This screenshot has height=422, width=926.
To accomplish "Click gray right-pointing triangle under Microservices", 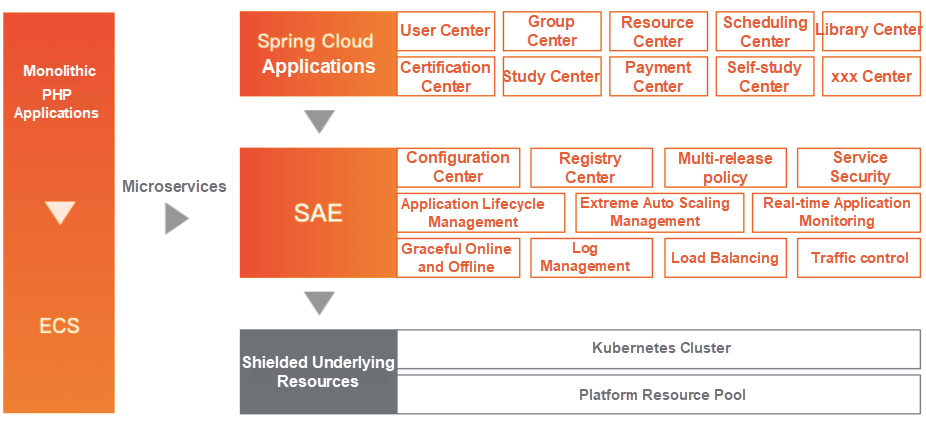I will click(x=177, y=218).
